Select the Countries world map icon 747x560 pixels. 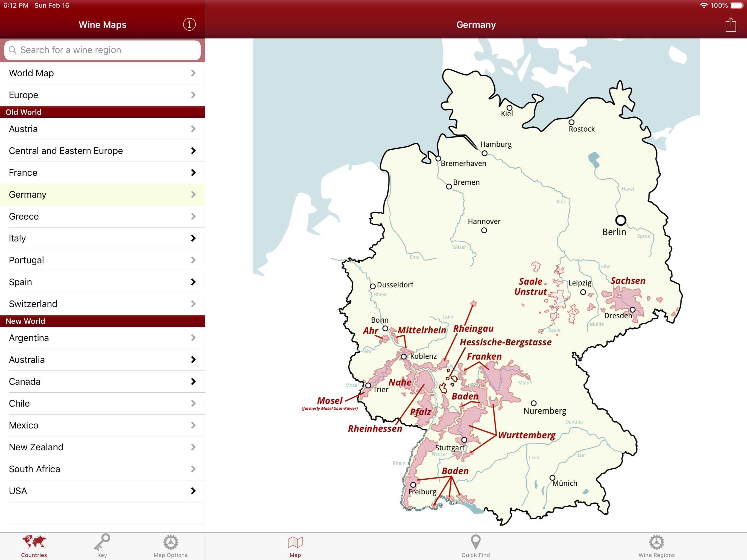point(34,542)
